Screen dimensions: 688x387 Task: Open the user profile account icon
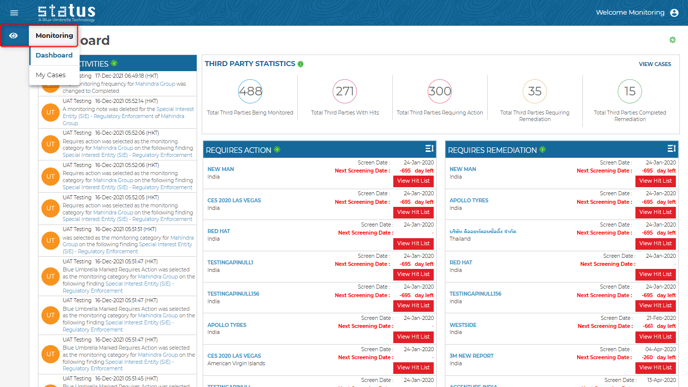coord(674,13)
